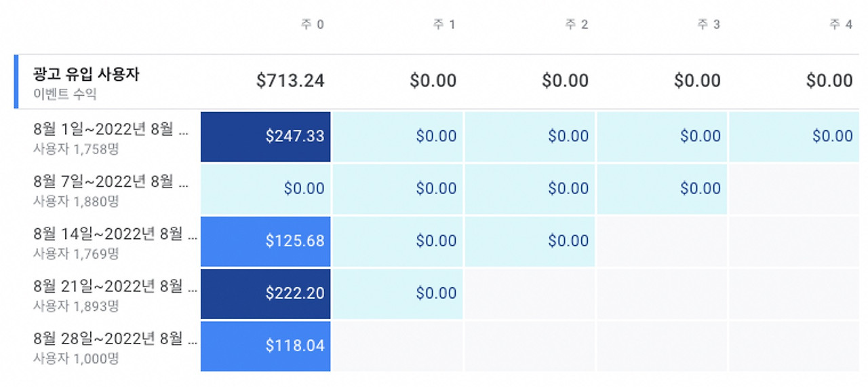Click the $713.24 total revenue value
The height and width of the screenshot is (387, 868).
(290, 81)
